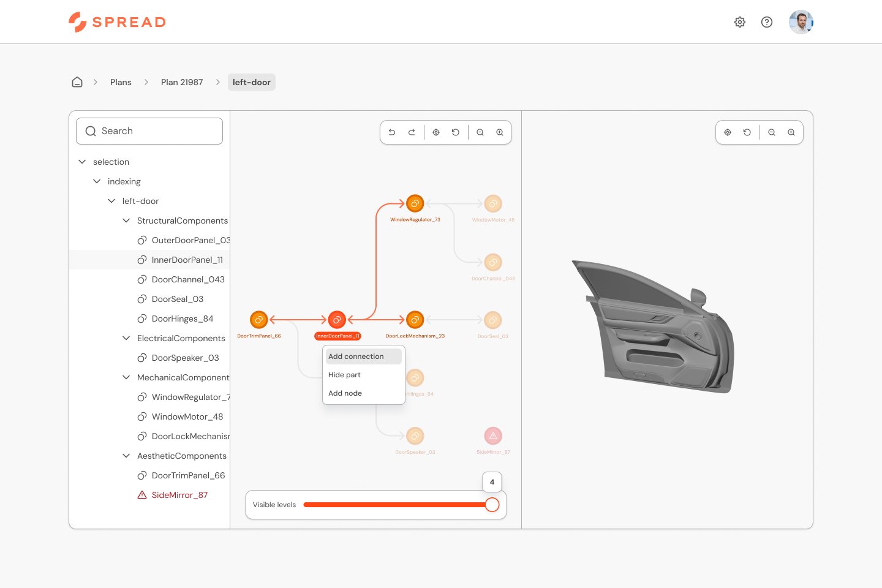Select the WindowRegulator_73 graph node
The width and height of the screenshot is (882, 588).
[415, 203]
